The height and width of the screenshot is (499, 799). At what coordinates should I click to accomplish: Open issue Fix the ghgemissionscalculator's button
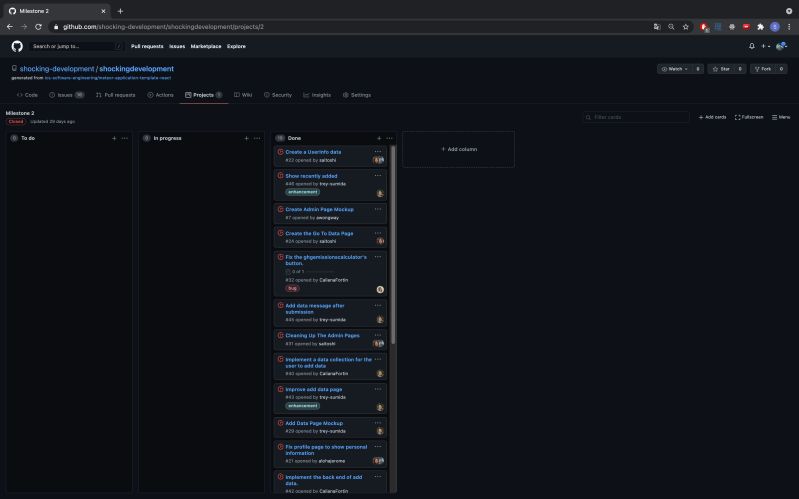click(x=326, y=260)
